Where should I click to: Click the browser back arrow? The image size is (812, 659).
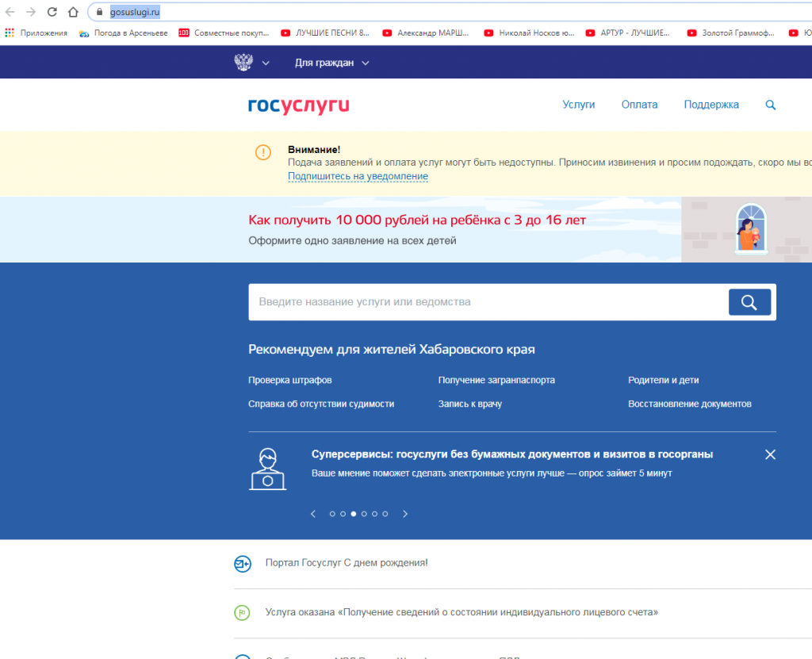click(x=10, y=12)
